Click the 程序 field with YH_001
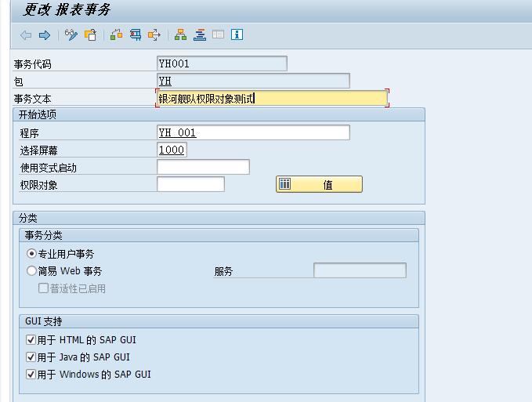Image resolution: width=532 pixels, height=402 pixels. 253,132
